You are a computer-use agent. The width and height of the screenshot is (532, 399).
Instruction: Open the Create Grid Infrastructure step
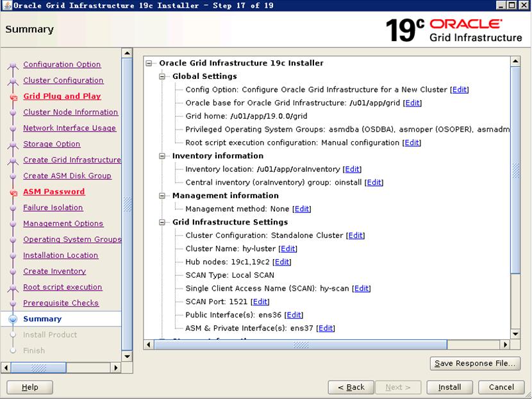point(72,160)
